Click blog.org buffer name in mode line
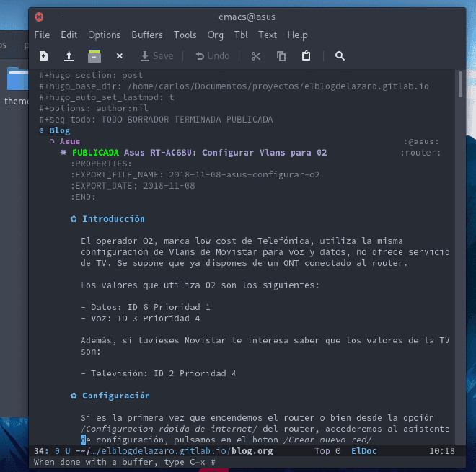Screen dimensions: 476x472 click(252, 451)
